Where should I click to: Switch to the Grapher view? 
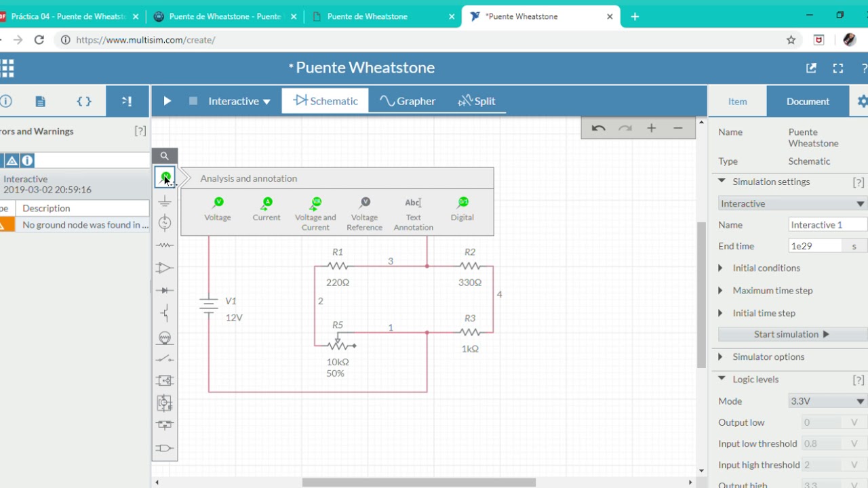click(x=408, y=101)
